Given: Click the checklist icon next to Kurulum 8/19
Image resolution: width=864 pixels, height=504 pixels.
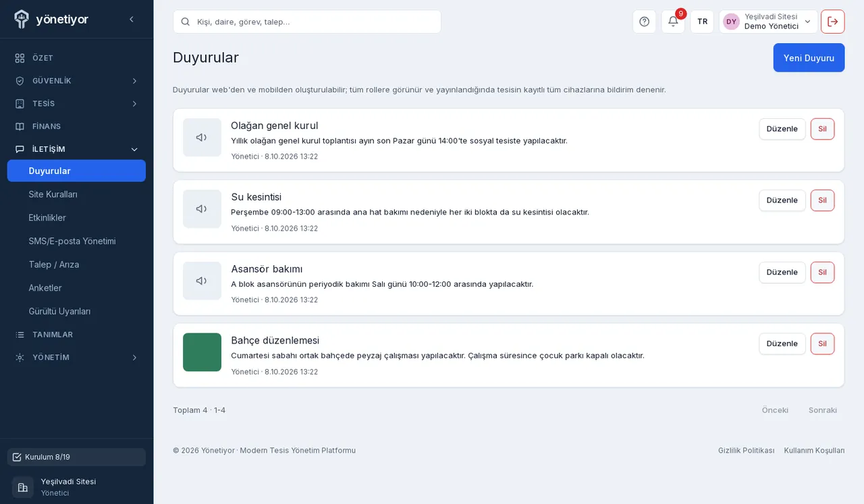Looking at the screenshot, I should point(17,457).
